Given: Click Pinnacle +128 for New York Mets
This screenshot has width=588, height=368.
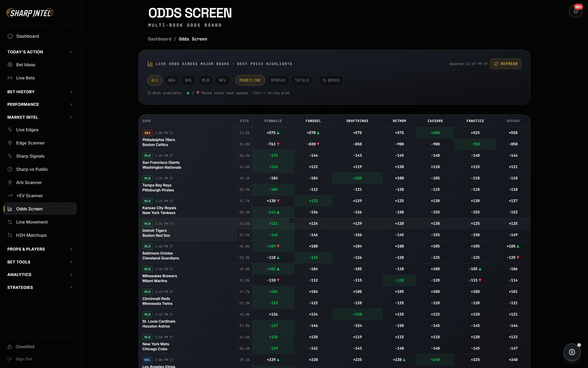Looking at the screenshot, I should tap(273, 337).
